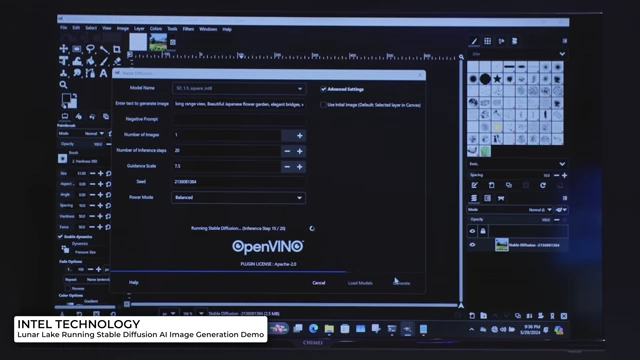Open the Image menu

123,29
